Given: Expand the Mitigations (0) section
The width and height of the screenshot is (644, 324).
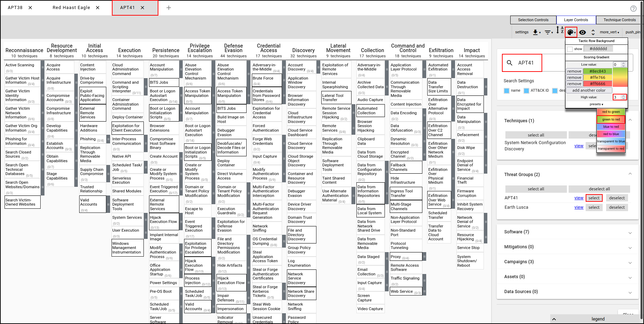Looking at the screenshot, I should [630, 248].
